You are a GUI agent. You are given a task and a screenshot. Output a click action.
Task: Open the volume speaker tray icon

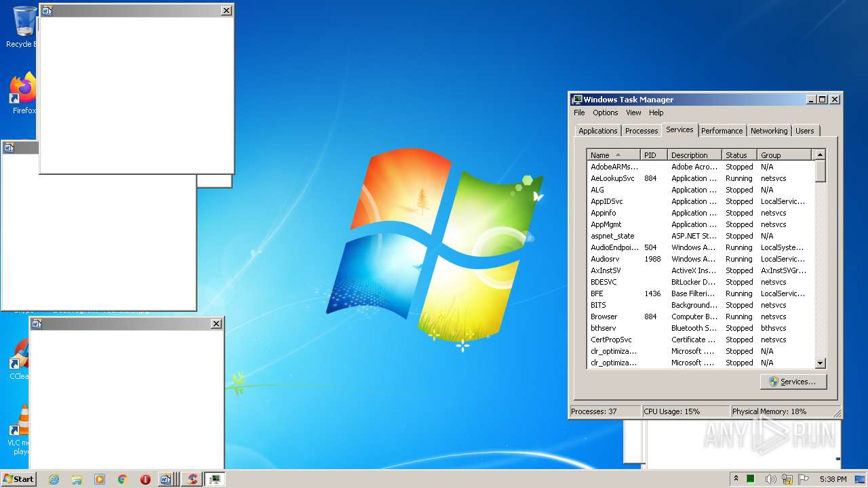pos(770,479)
